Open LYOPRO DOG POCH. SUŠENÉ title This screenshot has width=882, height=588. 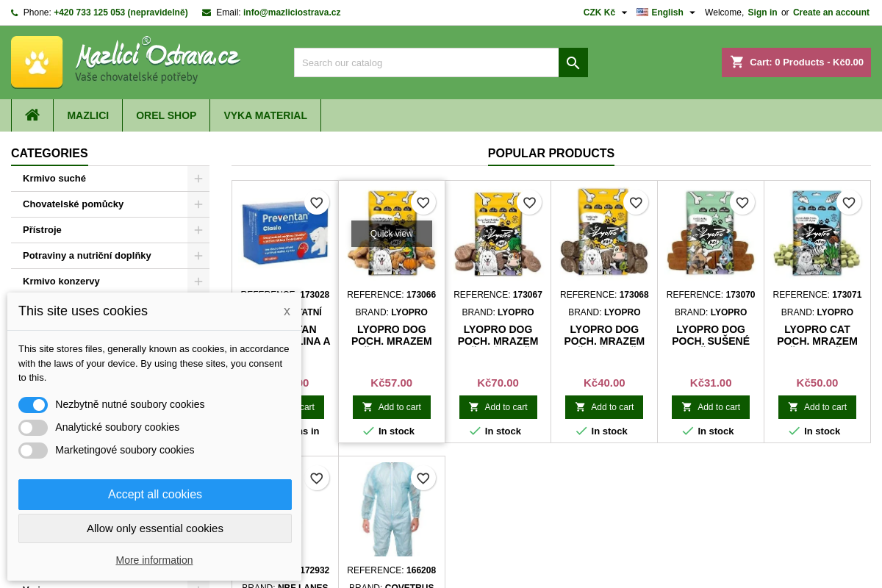(711, 335)
